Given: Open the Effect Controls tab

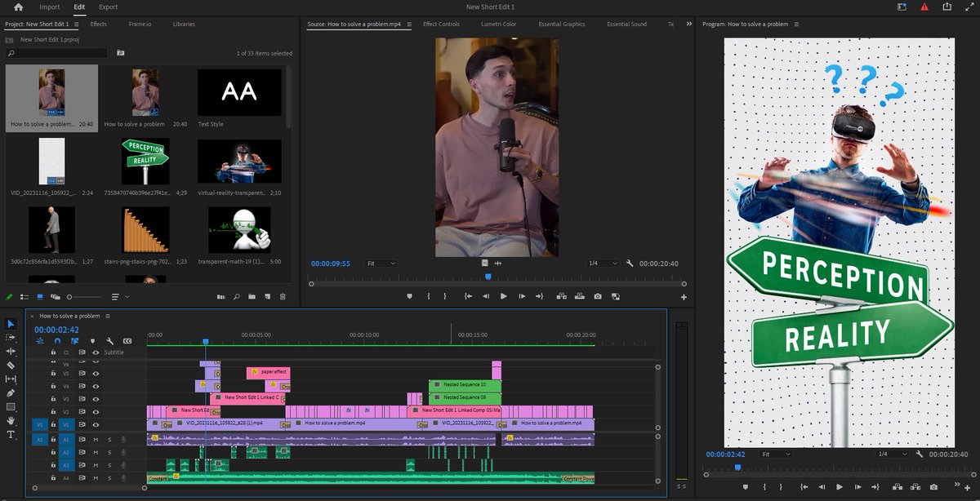Looking at the screenshot, I should click(x=441, y=24).
